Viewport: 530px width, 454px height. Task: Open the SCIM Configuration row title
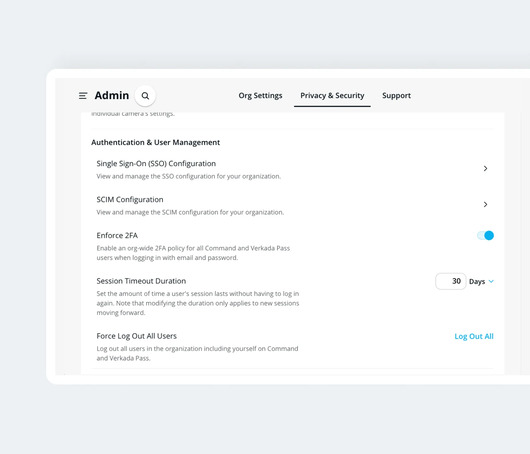coord(130,199)
